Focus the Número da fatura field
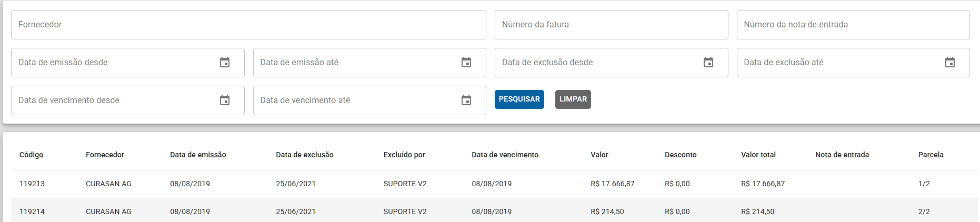980x222 pixels. (612, 25)
